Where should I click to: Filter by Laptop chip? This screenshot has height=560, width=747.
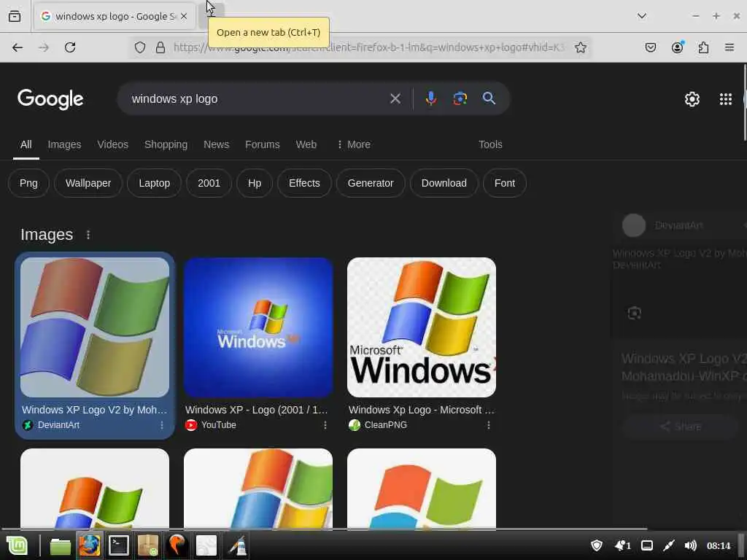click(x=155, y=183)
